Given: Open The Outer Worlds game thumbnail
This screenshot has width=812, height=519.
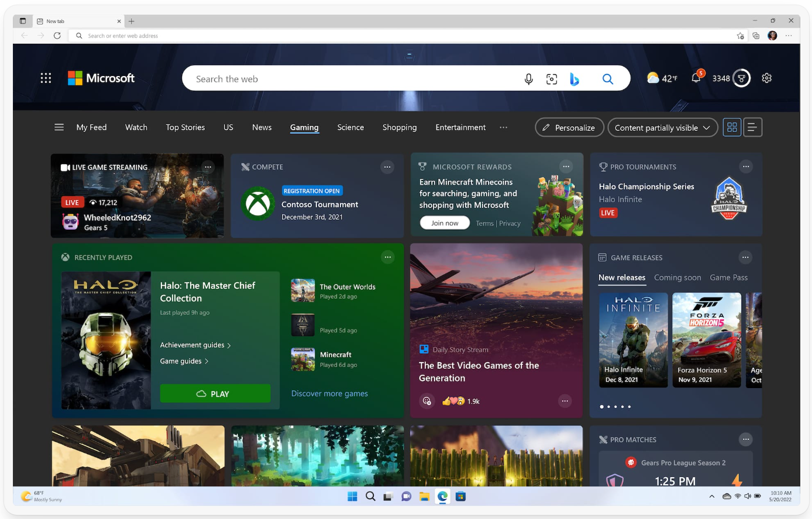Looking at the screenshot, I should 303,290.
